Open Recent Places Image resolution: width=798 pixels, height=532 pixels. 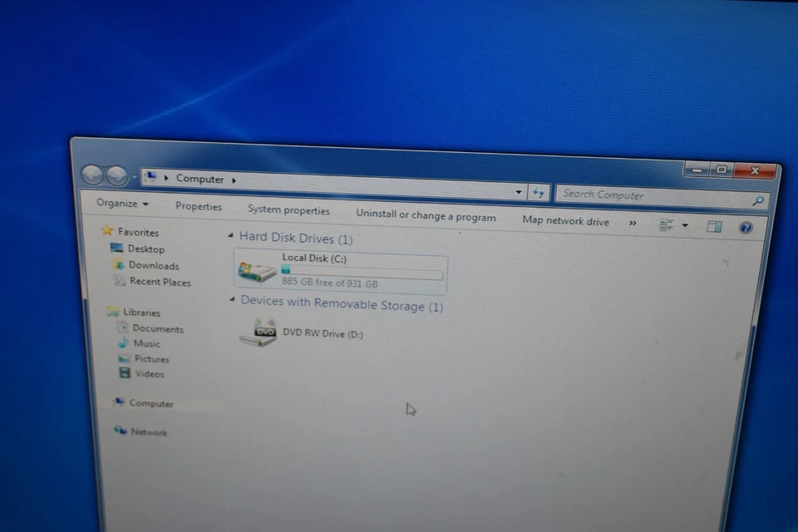point(160,282)
